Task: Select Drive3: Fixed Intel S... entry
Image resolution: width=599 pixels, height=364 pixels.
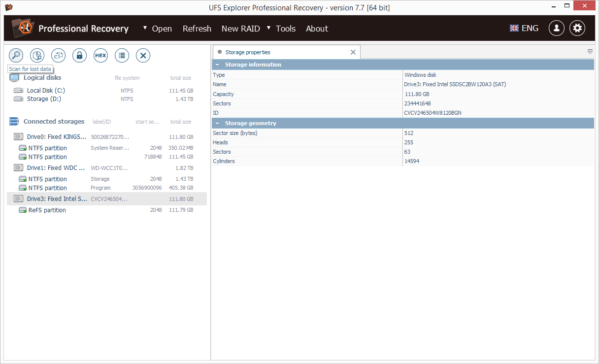Action: click(x=57, y=199)
